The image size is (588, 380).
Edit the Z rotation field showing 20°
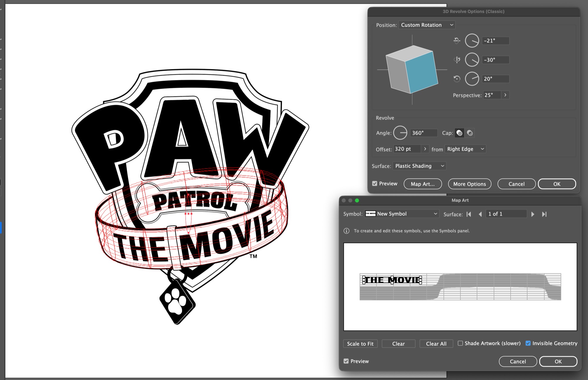click(x=496, y=79)
